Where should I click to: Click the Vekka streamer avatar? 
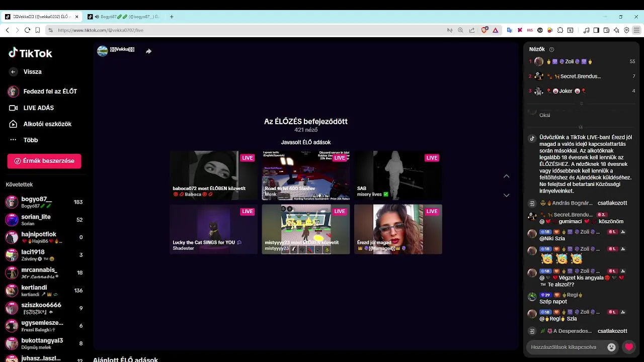click(x=103, y=51)
